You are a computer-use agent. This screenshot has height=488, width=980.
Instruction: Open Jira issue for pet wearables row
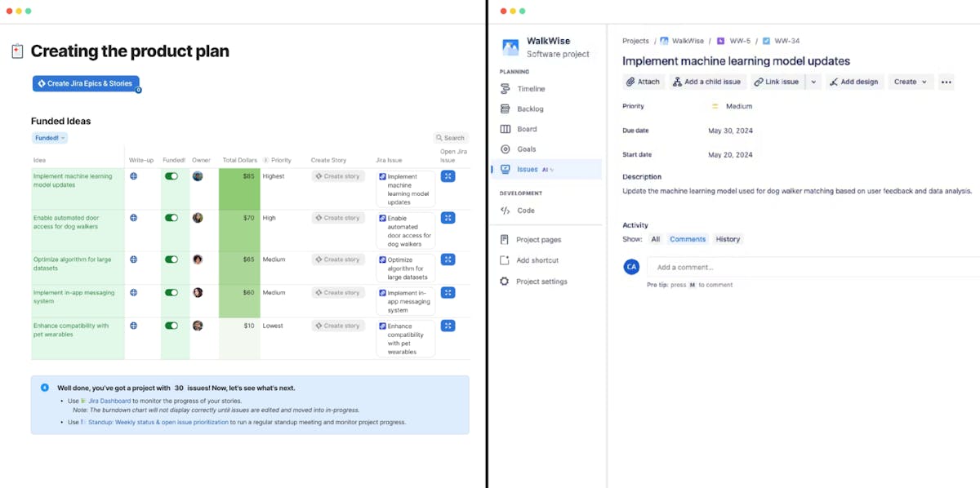point(448,326)
